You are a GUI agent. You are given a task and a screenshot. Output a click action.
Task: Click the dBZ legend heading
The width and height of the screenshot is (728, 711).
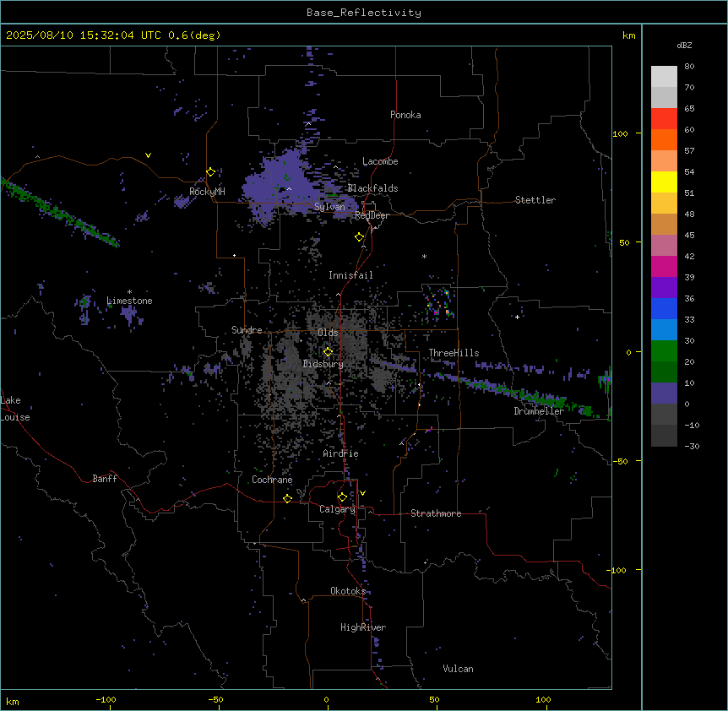click(684, 45)
